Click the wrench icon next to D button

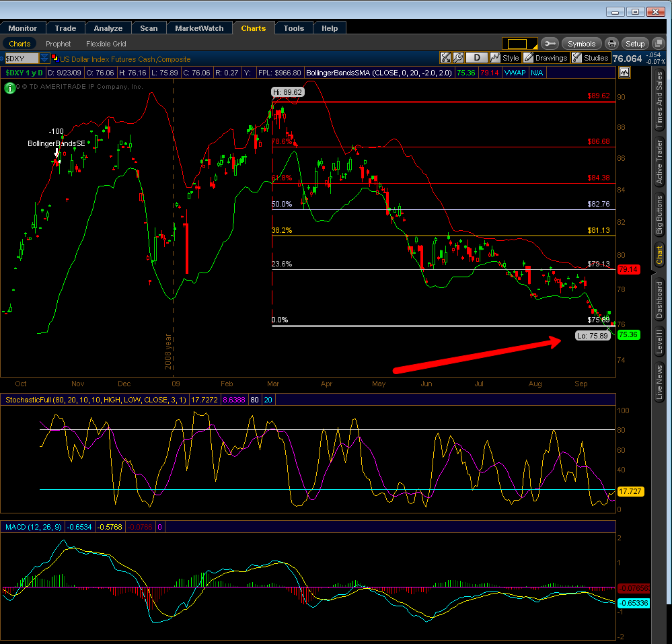(458, 58)
